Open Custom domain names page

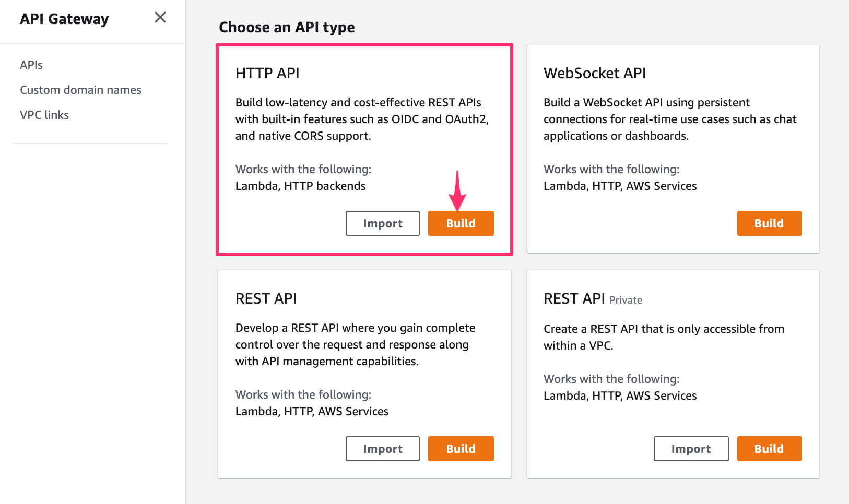(80, 89)
